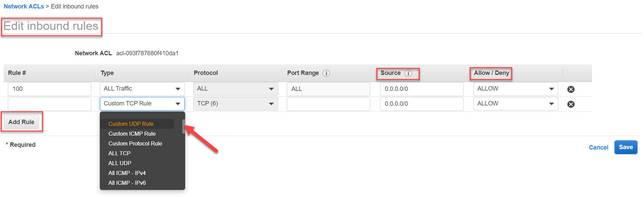644x197 pixels.
Task: Click the Source info icon
Action: point(408,73)
